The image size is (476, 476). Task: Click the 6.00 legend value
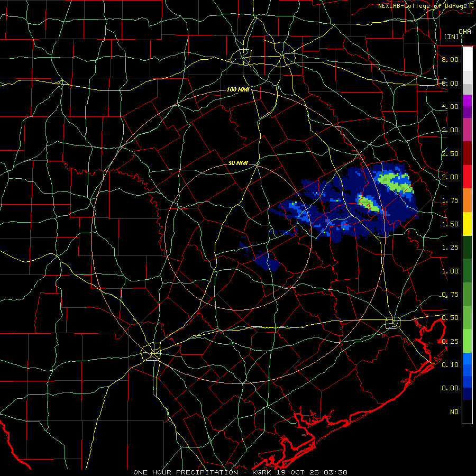[x=450, y=83]
